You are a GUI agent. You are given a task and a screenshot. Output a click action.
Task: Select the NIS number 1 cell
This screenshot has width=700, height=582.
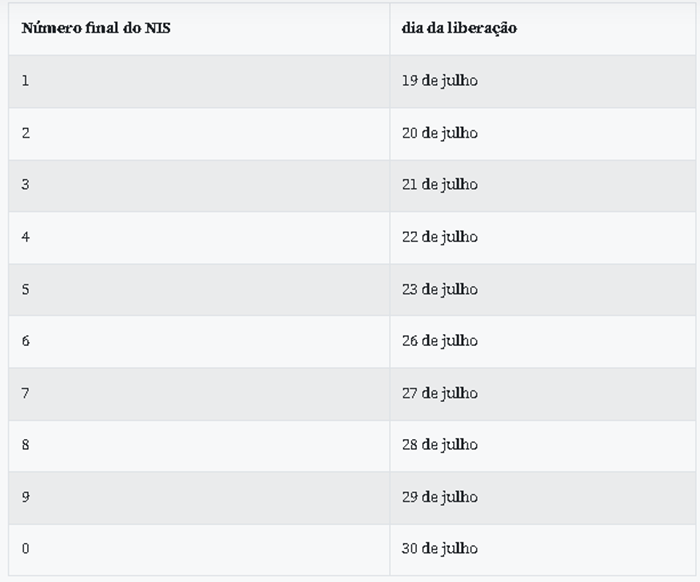point(26,80)
